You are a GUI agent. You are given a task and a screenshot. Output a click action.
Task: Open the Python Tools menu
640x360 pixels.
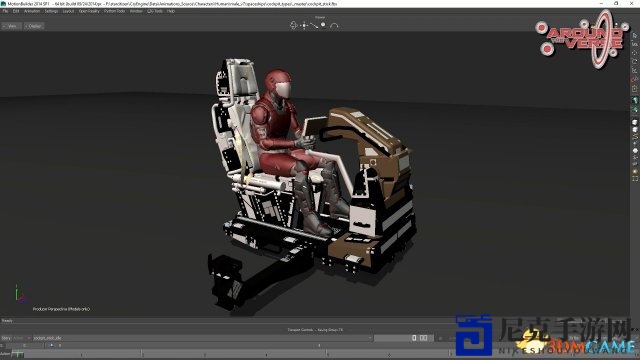click(x=114, y=11)
